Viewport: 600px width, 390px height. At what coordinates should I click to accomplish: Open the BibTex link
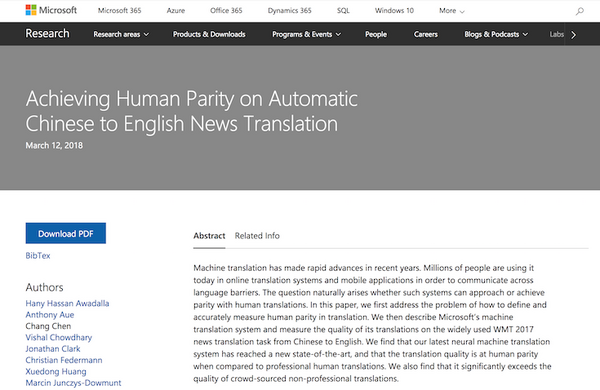point(38,256)
